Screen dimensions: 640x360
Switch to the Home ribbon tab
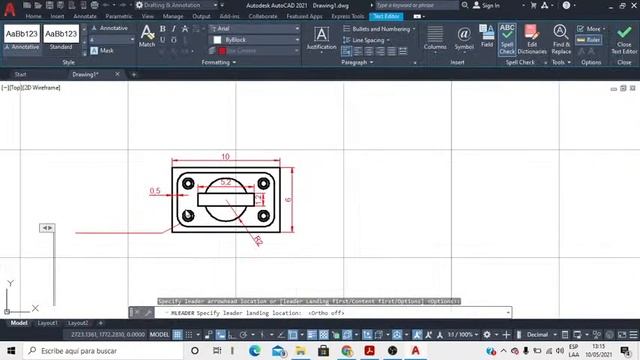coord(33,16)
